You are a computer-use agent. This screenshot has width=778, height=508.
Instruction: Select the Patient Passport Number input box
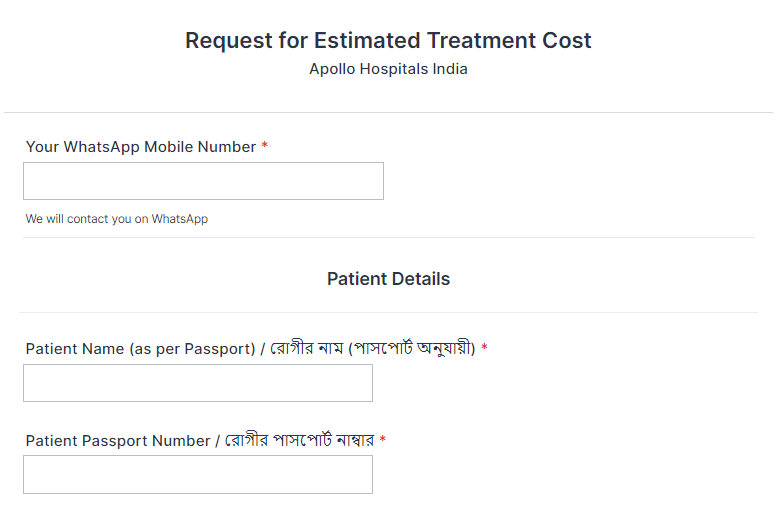197,474
